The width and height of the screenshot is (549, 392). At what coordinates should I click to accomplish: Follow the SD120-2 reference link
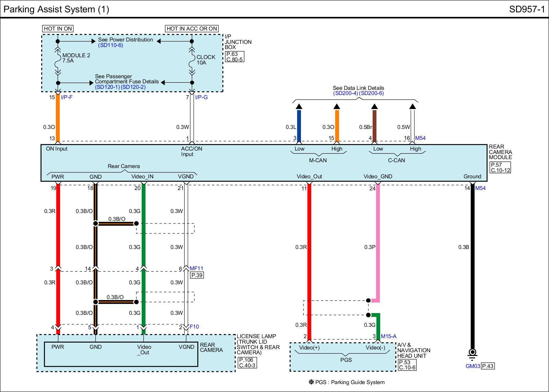click(133, 87)
